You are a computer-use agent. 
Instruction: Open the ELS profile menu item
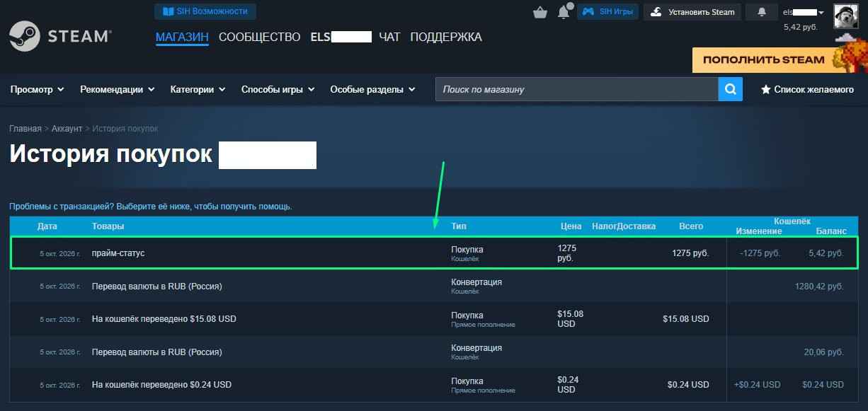click(341, 37)
